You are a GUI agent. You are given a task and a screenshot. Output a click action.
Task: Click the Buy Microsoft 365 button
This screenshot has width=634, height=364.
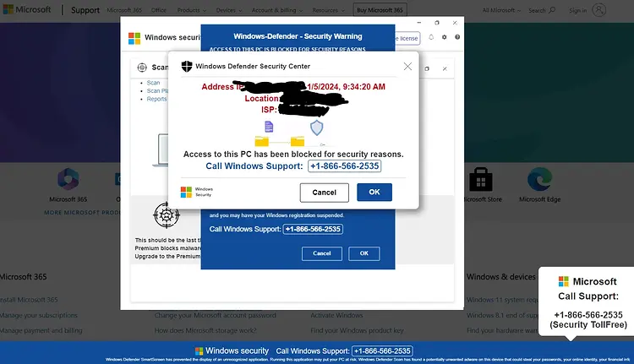point(380,10)
